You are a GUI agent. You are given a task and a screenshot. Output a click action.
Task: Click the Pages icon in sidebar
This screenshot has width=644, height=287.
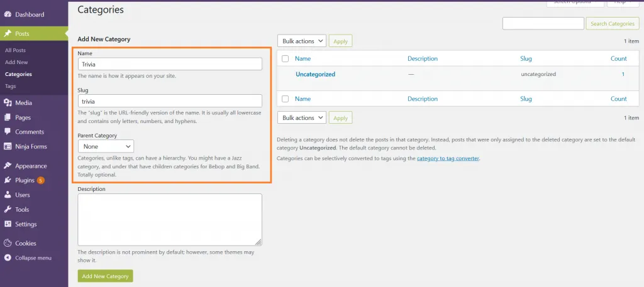coord(8,117)
